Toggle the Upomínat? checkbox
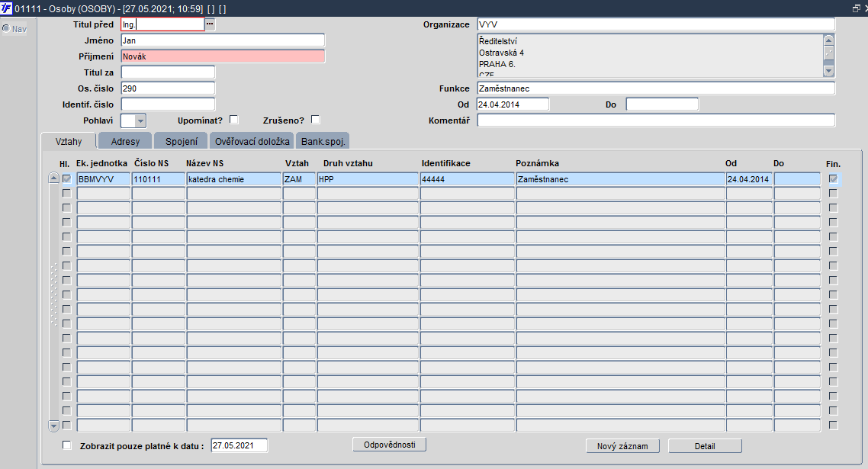This screenshot has height=469, width=868. point(233,120)
